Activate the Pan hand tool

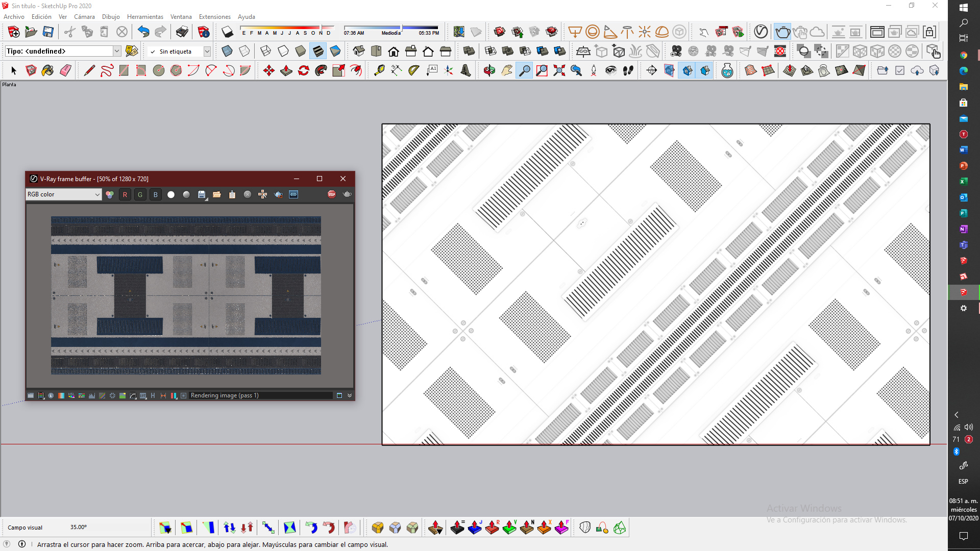point(507,70)
